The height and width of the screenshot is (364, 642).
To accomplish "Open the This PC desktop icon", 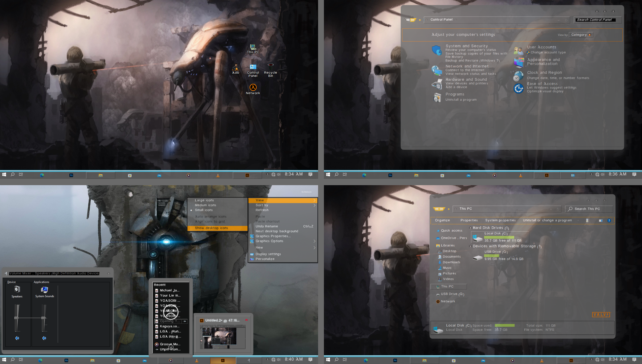I will pyautogui.click(x=253, y=48).
